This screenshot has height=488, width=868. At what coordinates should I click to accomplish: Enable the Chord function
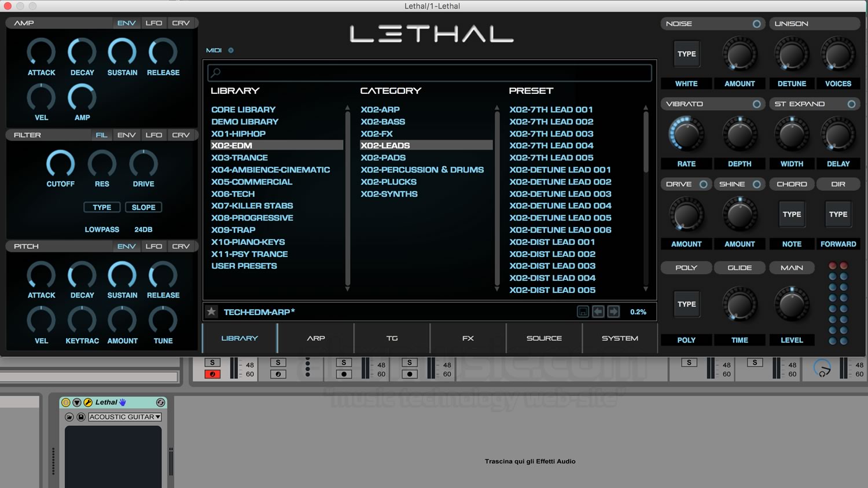click(x=792, y=184)
